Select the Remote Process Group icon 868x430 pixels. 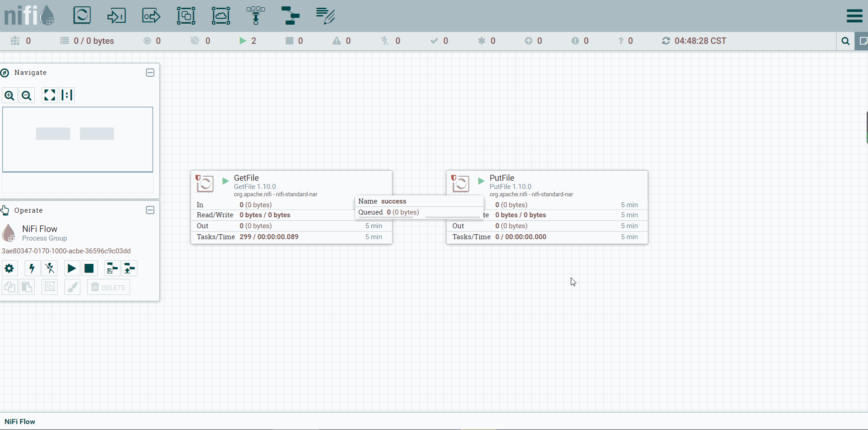pyautogui.click(x=221, y=16)
